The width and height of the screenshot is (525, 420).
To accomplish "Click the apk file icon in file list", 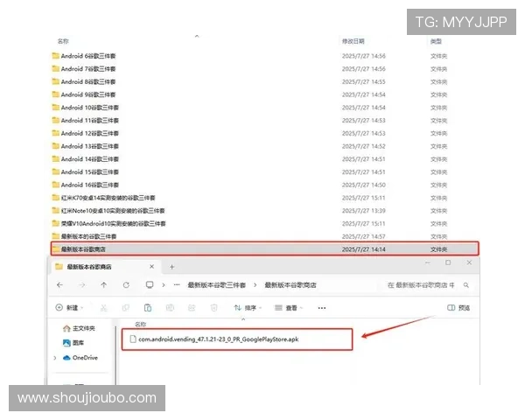I will pos(133,339).
